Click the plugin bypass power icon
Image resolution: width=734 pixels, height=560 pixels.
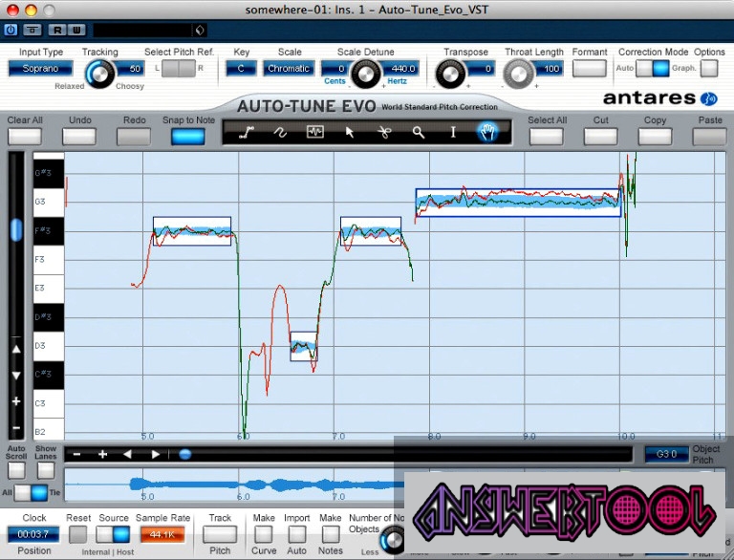tap(11, 30)
